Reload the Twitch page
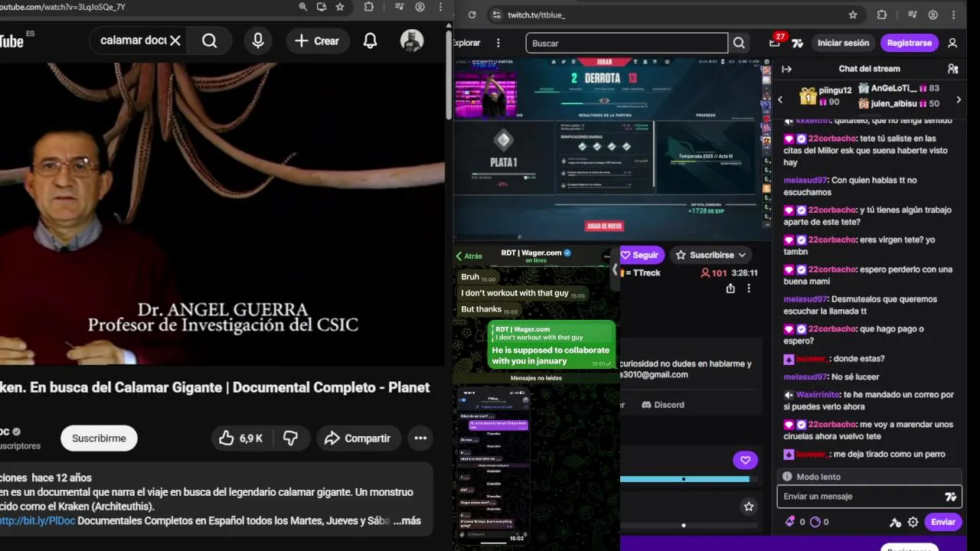 (472, 15)
